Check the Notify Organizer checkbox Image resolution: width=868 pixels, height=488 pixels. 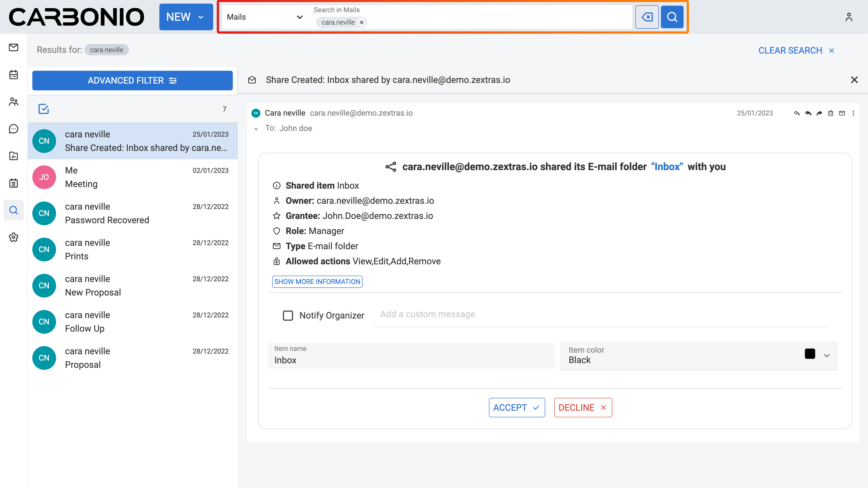click(288, 316)
